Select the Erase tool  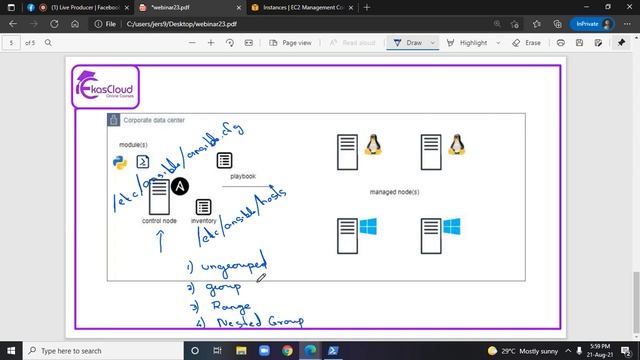(x=527, y=43)
